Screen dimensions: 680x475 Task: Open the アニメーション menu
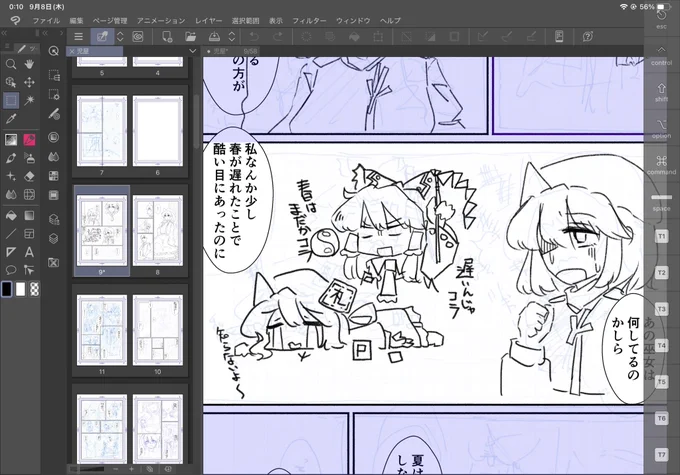click(161, 20)
